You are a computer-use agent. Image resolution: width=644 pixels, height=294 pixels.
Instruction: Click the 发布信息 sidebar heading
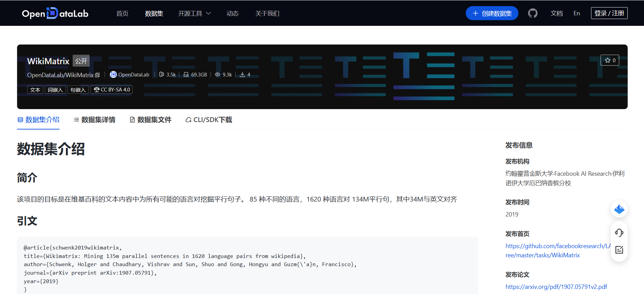coord(519,145)
